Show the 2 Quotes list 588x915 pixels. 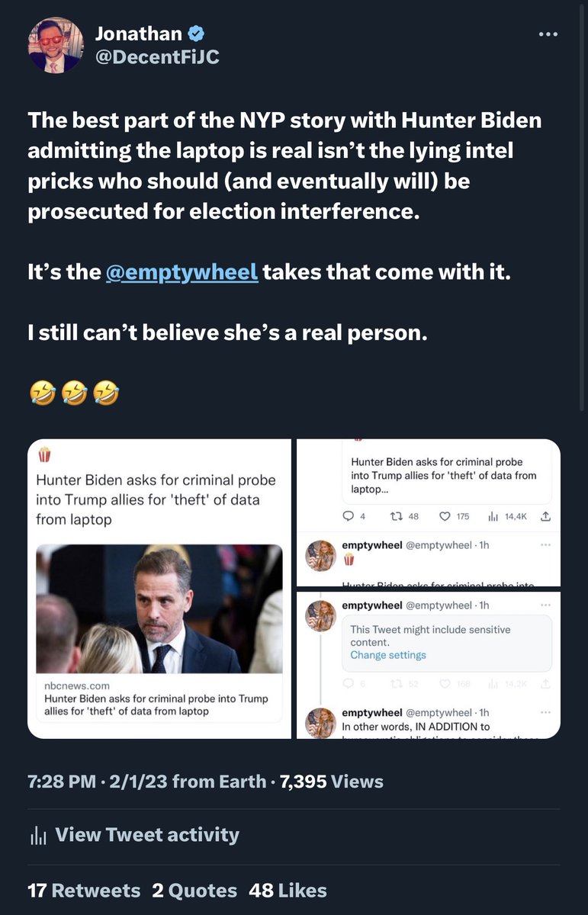pyautogui.click(x=194, y=891)
